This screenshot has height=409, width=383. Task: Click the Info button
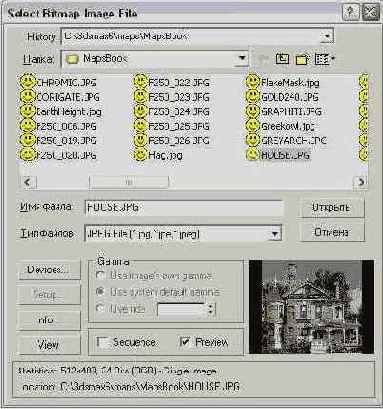pos(49,320)
